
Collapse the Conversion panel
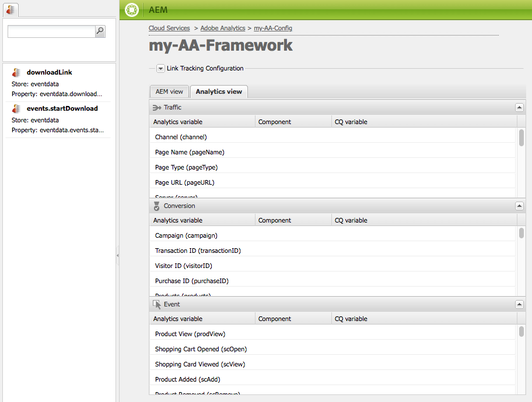click(519, 206)
